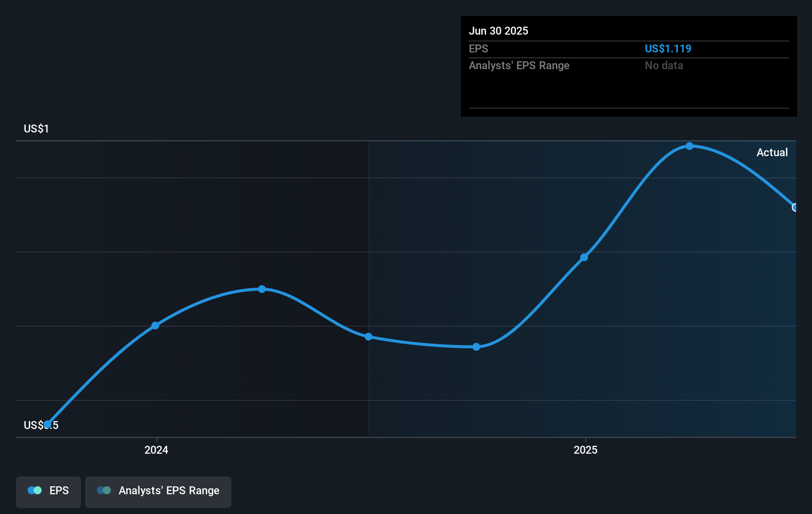Click the US$1 y-axis label
812x514 pixels.
(x=36, y=129)
